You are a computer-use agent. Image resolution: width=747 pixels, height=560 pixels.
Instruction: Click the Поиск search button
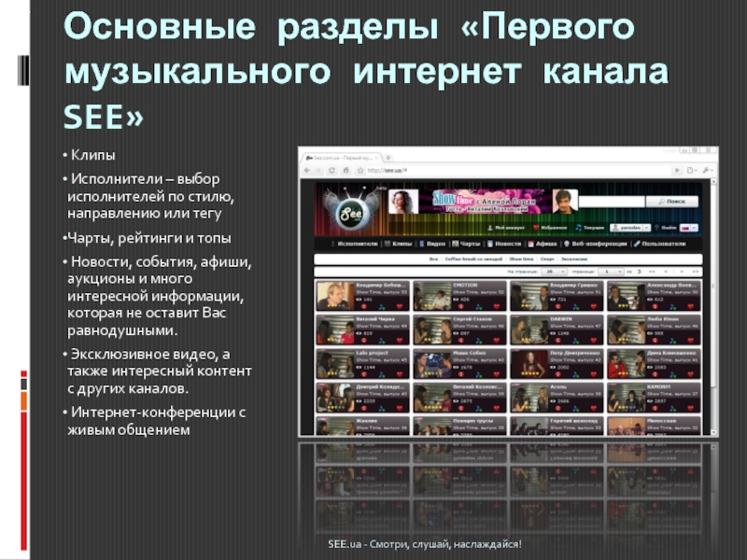pos(671,202)
